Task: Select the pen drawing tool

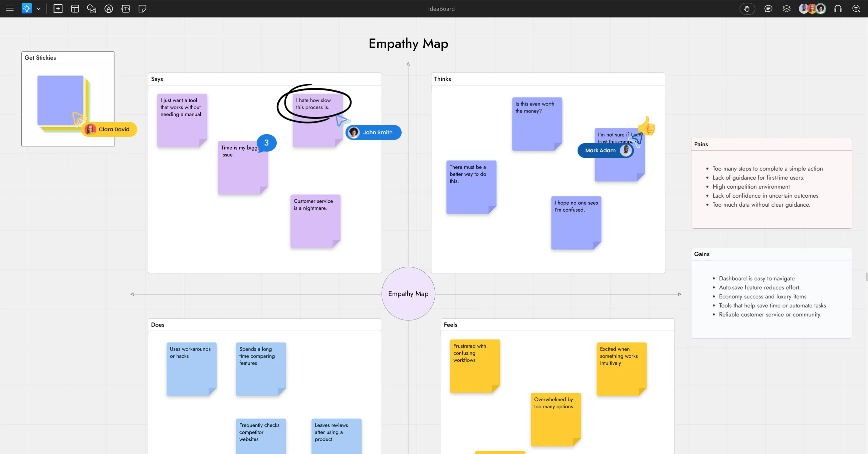Action: click(108, 9)
